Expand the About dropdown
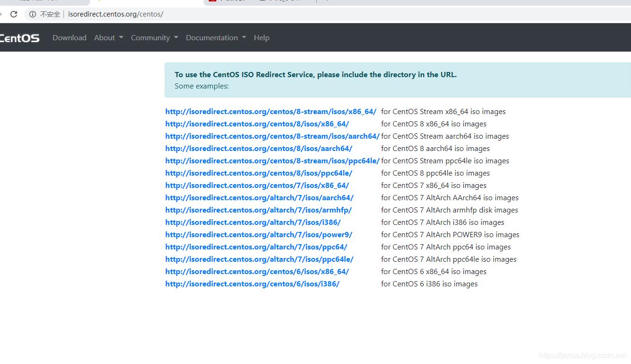Image resolution: width=631 pixels, height=364 pixels. (108, 38)
